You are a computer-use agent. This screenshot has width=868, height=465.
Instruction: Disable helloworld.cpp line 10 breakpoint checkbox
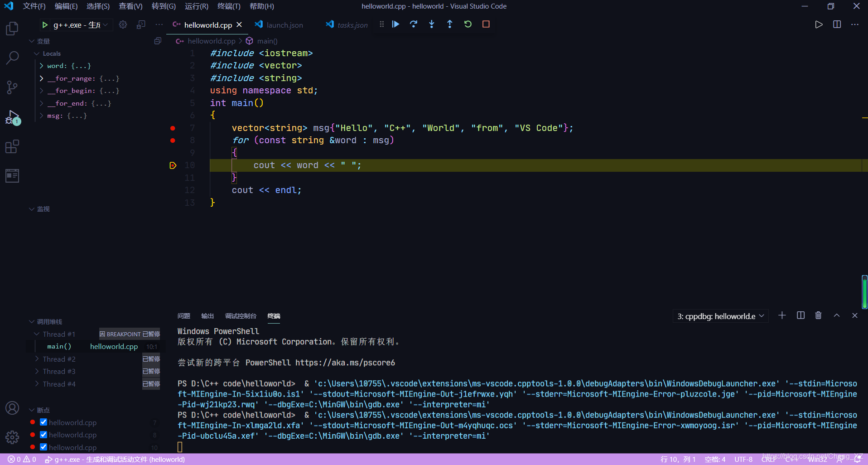[43, 447]
